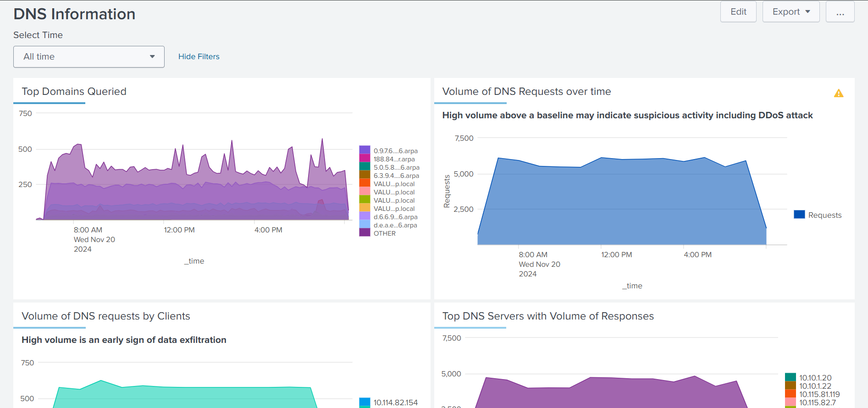
Task: Click the Volume of DNS requests by Clients title
Action: 106,316
